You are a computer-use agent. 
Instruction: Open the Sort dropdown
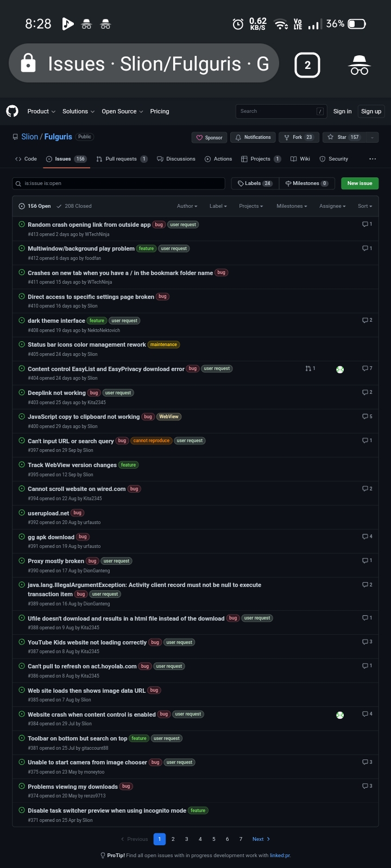tap(365, 206)
